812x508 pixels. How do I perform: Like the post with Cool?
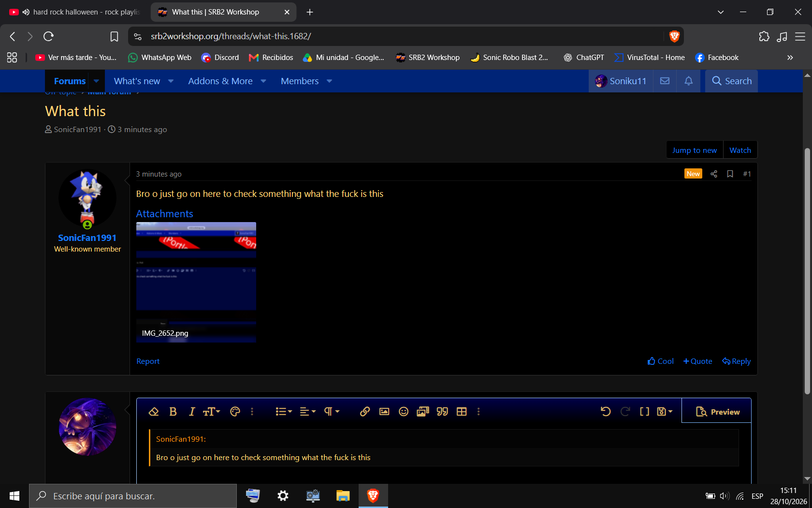pos(660,361)
